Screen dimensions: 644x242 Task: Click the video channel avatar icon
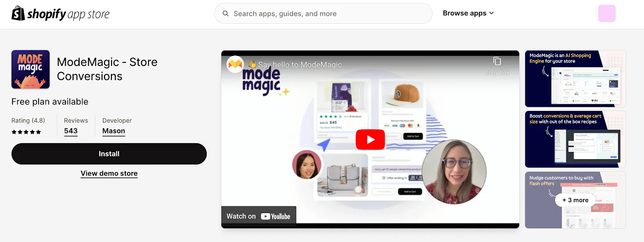pos(235,64)
